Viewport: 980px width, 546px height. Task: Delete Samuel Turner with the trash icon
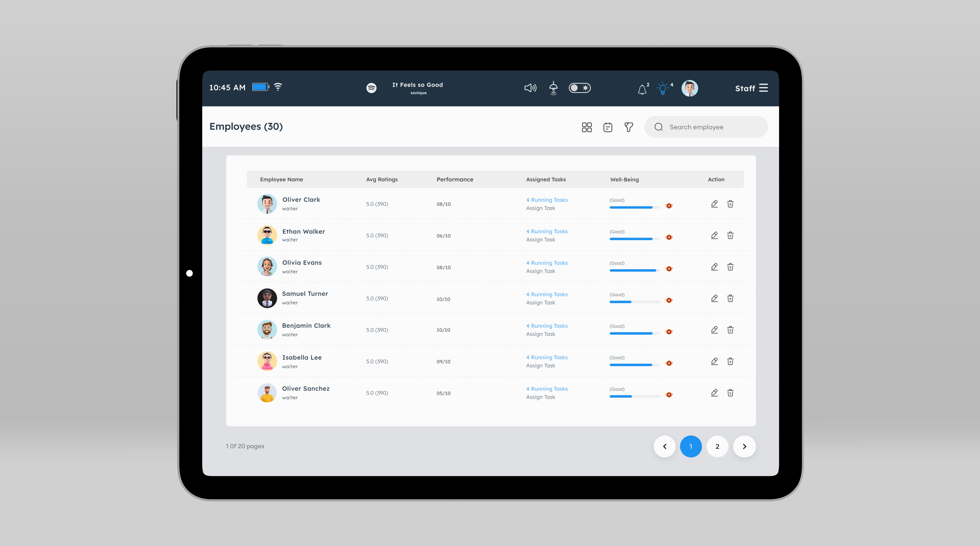click(x=730, y=298)
